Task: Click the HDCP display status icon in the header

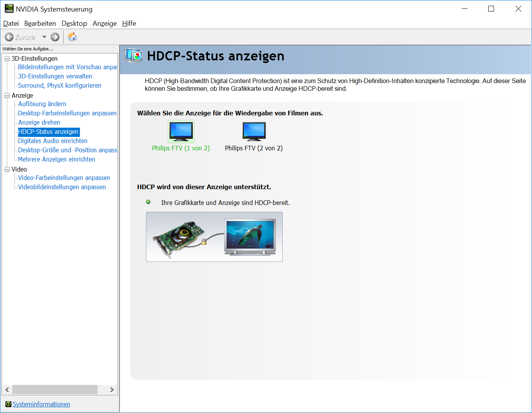Action: coord(134,56)
